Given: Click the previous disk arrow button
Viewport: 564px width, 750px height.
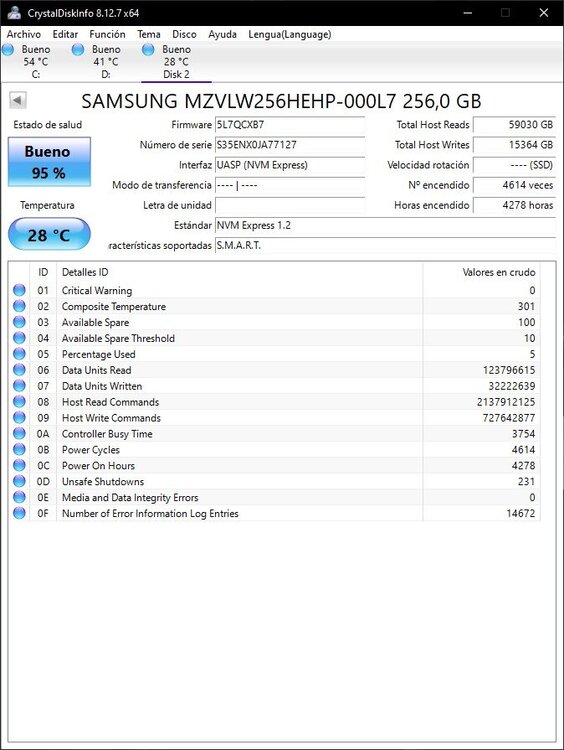Looking at the screenshot, I should [18, 100].
